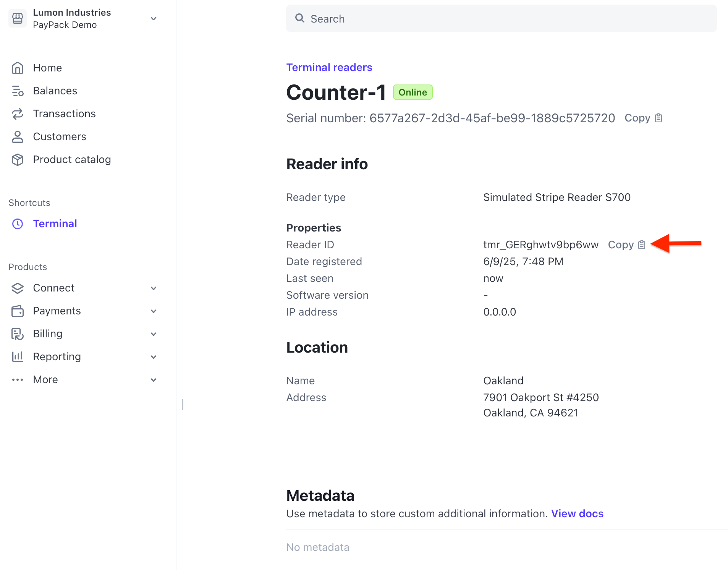Image resolution: width=728 pixels, height=570 pixels.
Task: Select the Billing invoice icon
Action: point(18,334)
